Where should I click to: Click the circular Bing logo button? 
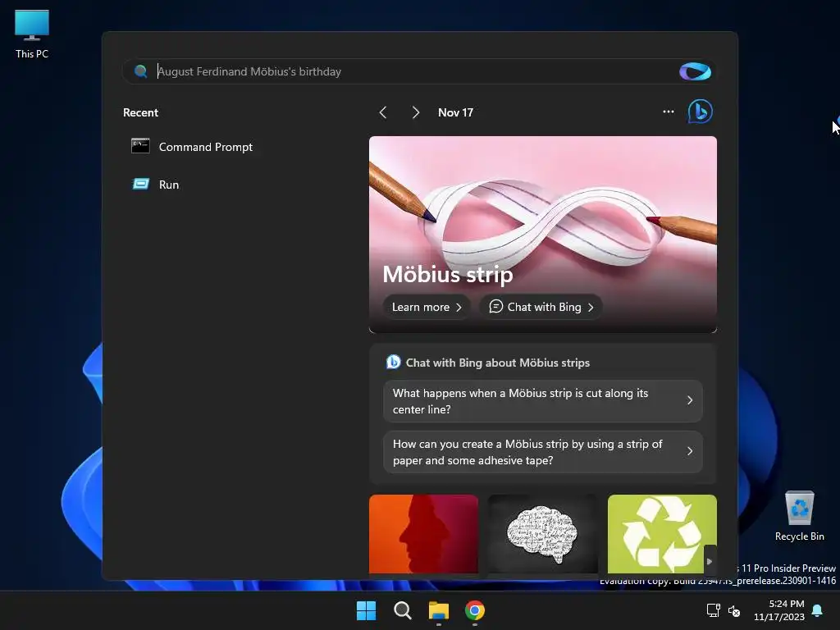pyautogui.click(x=700, y=112)
